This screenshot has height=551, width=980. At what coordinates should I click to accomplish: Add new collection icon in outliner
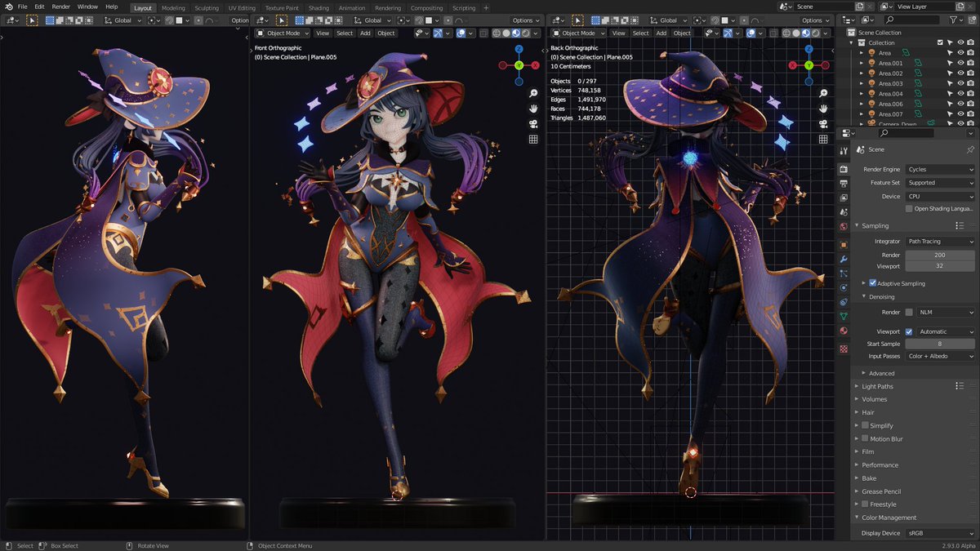coord(970,20)
